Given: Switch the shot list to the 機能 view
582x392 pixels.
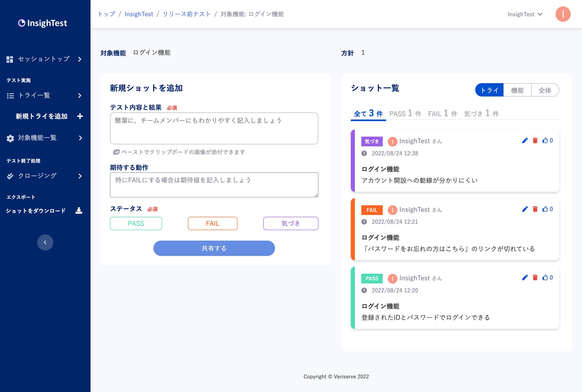Looking at the screenshot, I should (517, 90).
